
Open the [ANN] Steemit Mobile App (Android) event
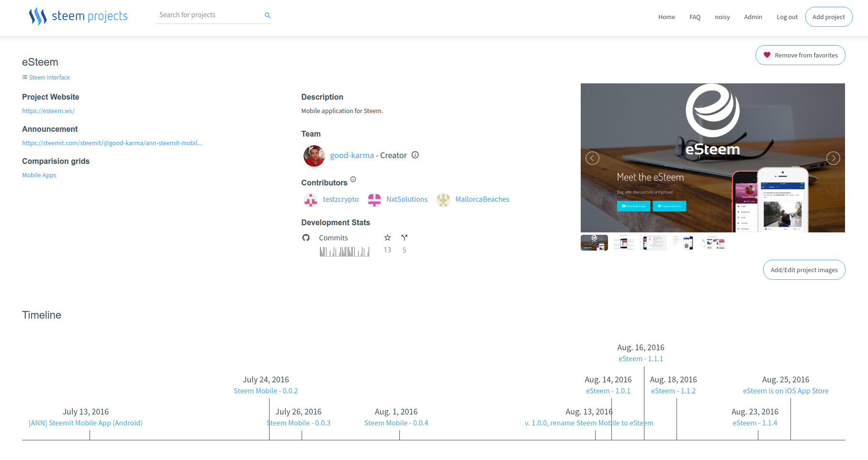pos(85,423)
